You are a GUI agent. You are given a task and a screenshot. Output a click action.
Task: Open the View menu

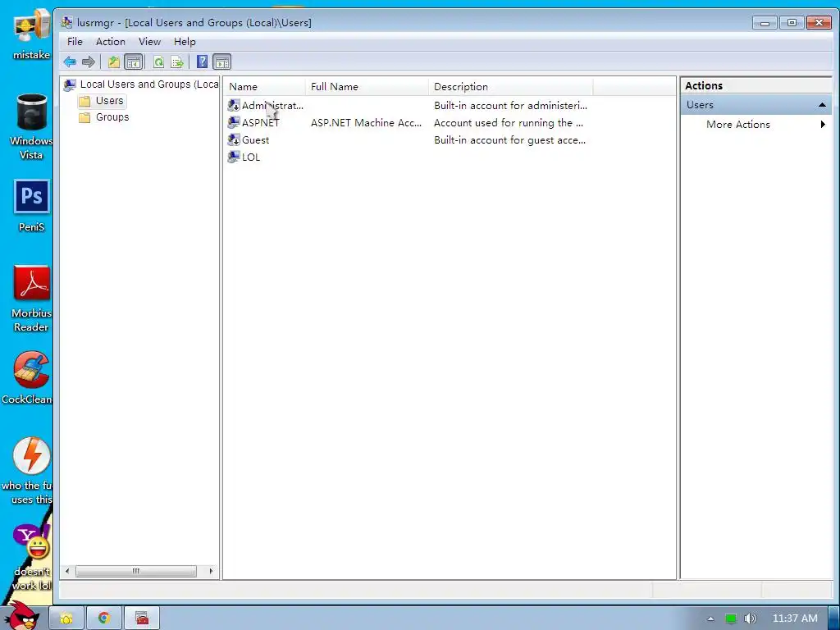point(149,42)
